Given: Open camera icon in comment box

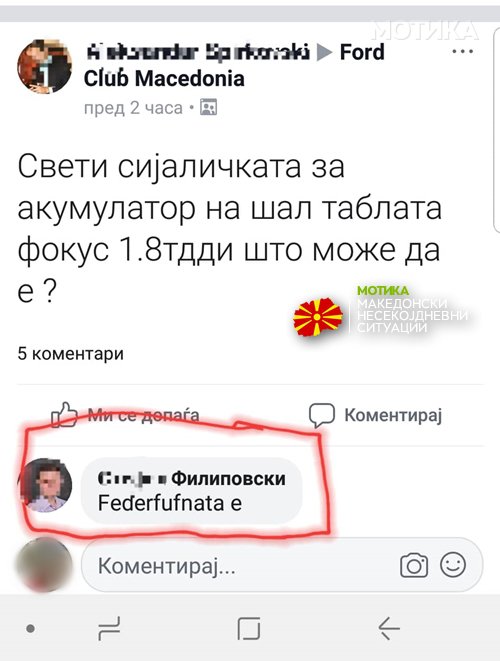Looking at the screenshot, I should 414,566.
